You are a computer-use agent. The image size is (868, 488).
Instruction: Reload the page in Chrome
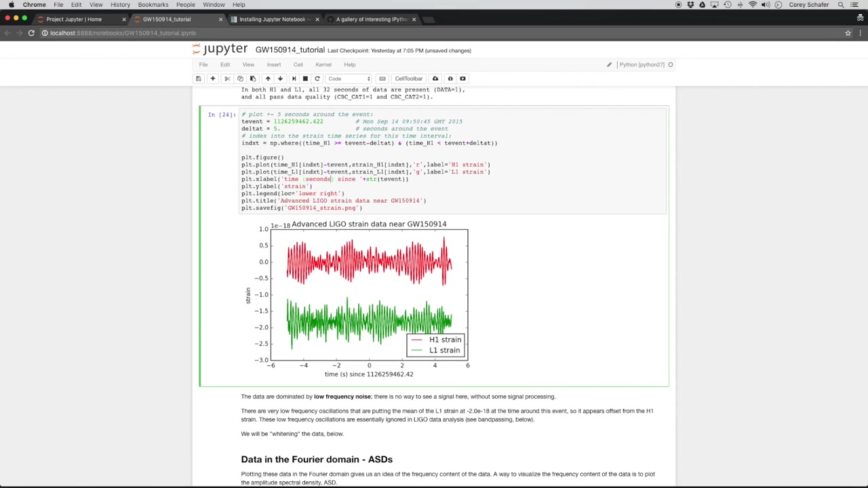click(31, 33)
